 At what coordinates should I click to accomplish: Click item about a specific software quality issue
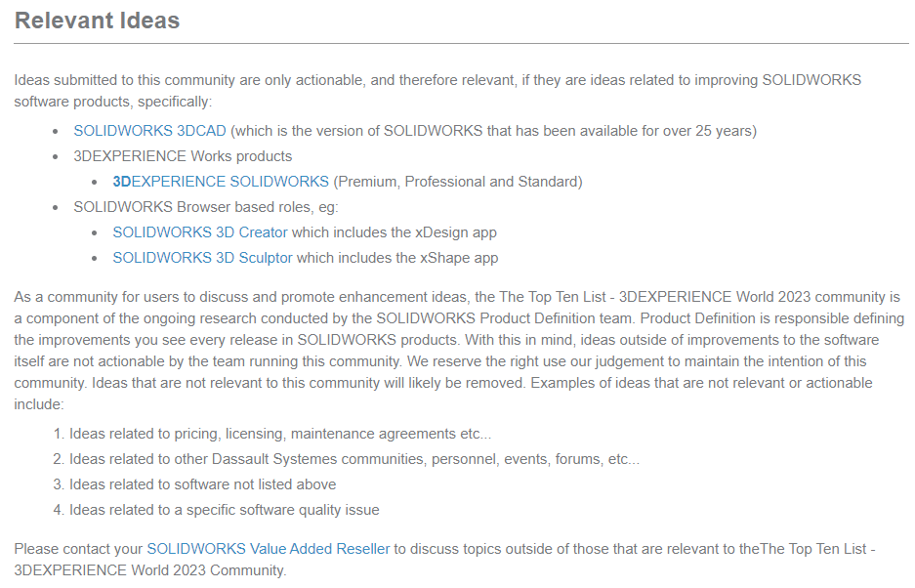point(224,510)
